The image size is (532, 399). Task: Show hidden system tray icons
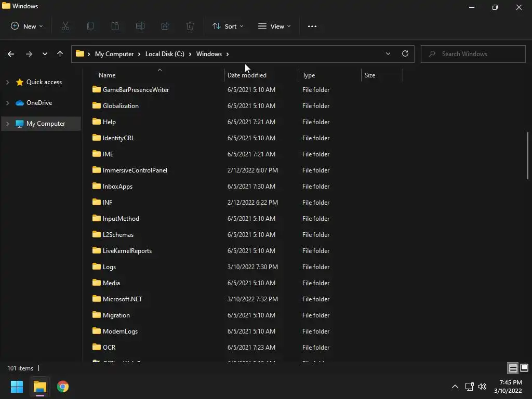pyautogui.click(x=455, y=387)
